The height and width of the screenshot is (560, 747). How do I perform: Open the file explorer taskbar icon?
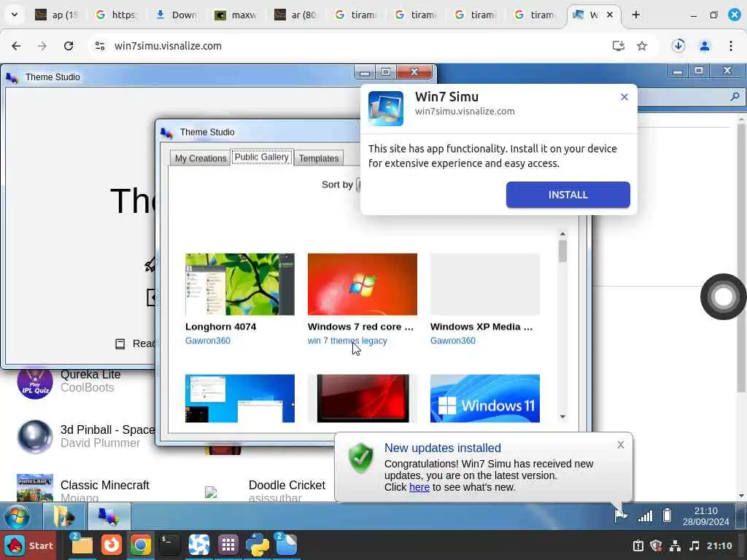pyautogui.click(x=63, y=516)
